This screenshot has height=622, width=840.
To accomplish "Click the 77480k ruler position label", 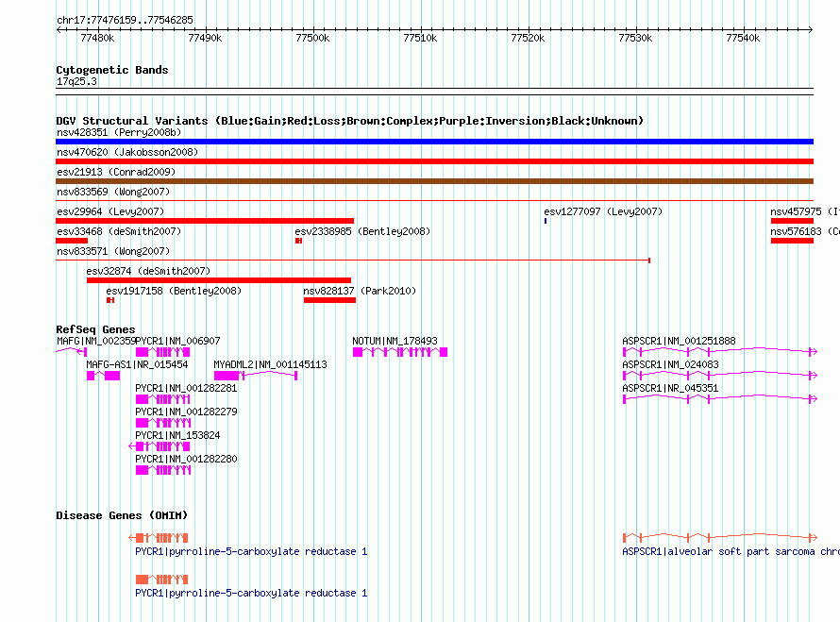I will coord(97,38).
